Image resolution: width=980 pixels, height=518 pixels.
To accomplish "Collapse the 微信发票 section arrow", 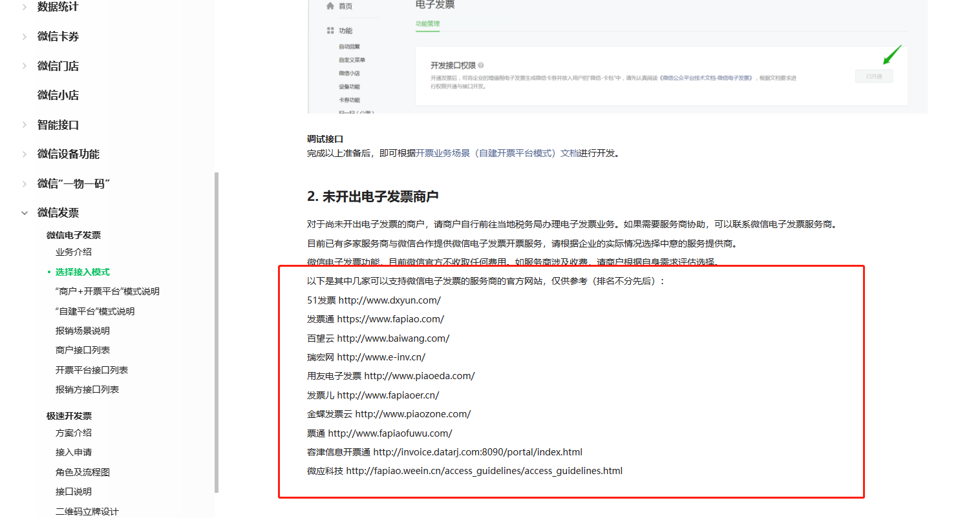I will coord(25,213).
